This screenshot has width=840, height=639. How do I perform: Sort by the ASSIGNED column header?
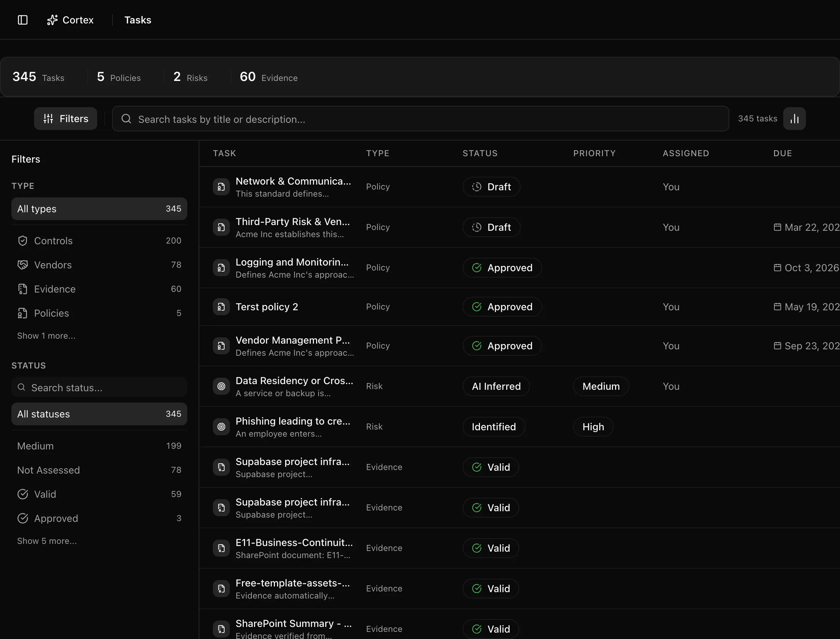coord(686,153)
